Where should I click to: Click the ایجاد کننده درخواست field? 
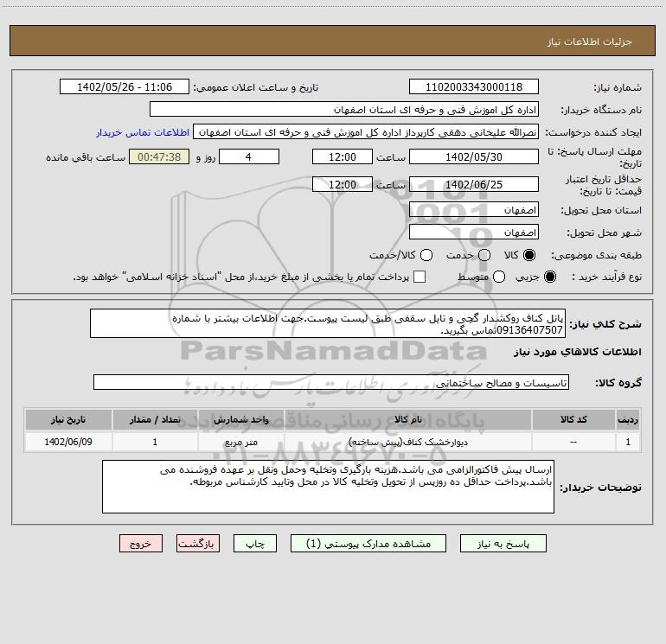366,132
